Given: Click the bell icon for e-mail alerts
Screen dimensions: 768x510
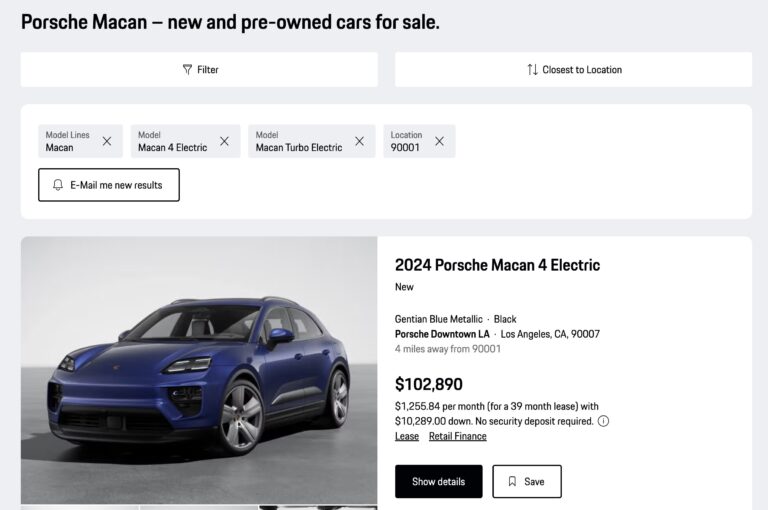Looking at the screenshot, I should (58, 185).
